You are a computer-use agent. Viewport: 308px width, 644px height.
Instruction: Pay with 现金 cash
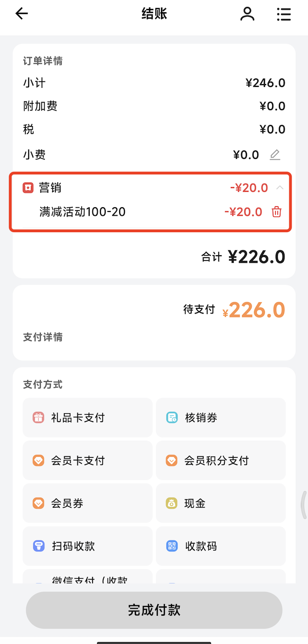pyautogui.click(x=221, y=503)
